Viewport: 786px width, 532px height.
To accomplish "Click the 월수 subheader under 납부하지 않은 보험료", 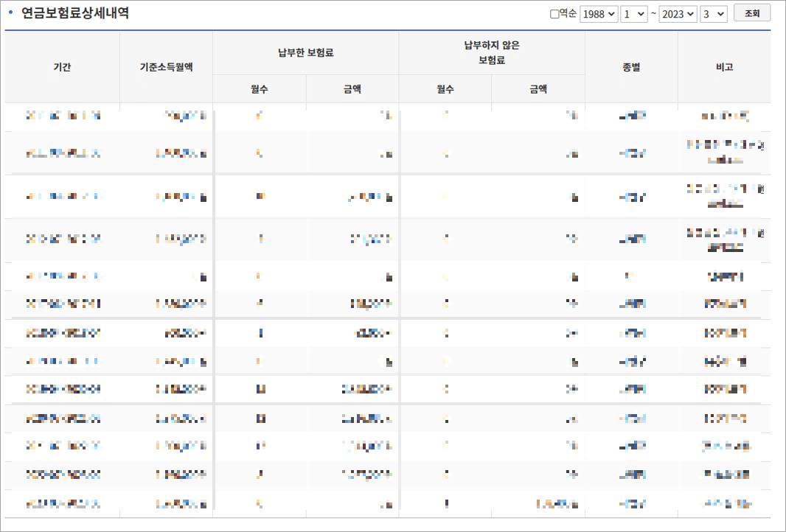I will tap(445, 88).
